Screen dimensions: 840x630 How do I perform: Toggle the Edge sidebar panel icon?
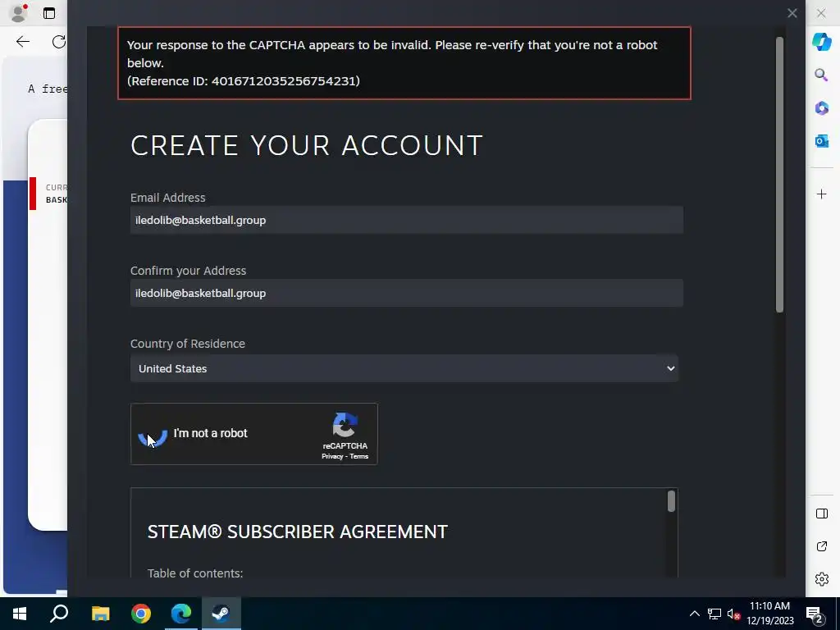click(822, 514)
